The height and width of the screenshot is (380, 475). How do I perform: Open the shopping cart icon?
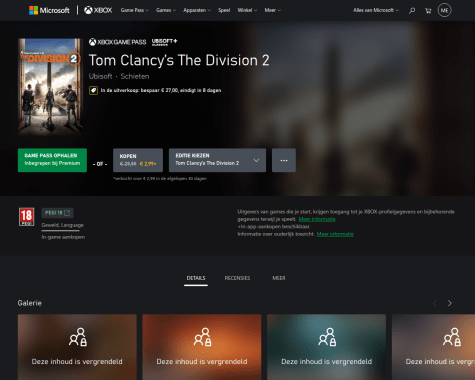click(x=428, y=11)
